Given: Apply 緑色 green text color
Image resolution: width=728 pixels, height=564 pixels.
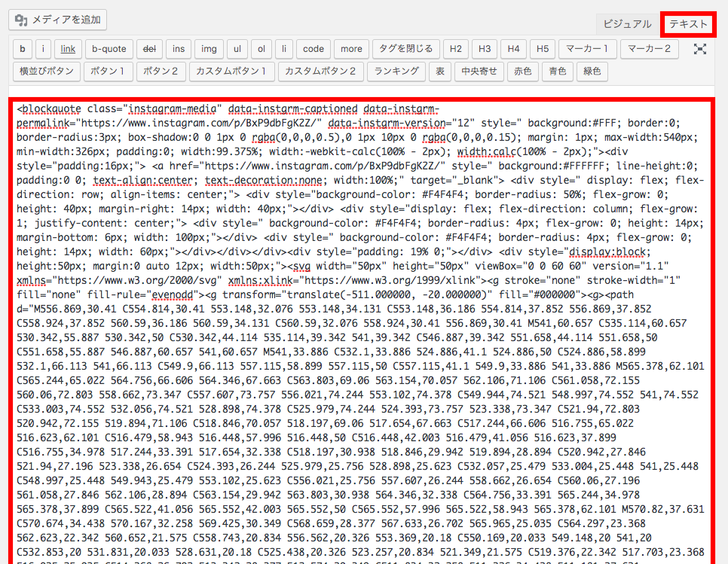Looking at the screenshot, I should pyautogui.click(x=592, y=72).
